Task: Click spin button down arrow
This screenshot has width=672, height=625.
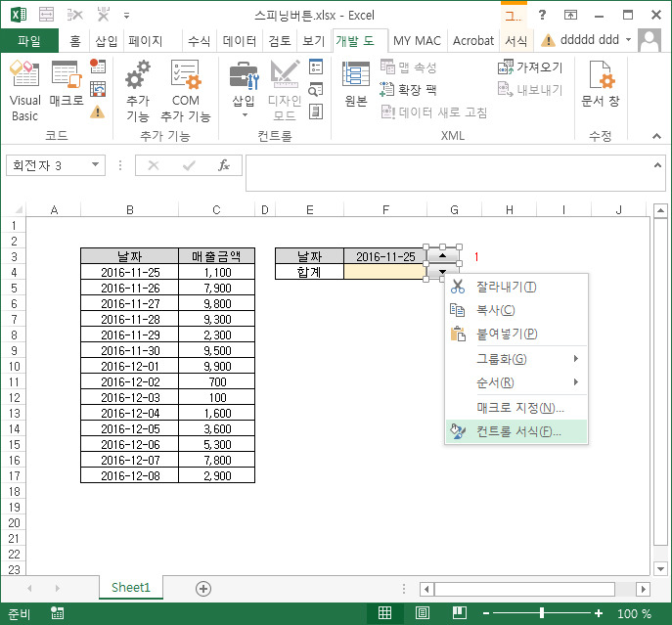Action: [442, 272]
